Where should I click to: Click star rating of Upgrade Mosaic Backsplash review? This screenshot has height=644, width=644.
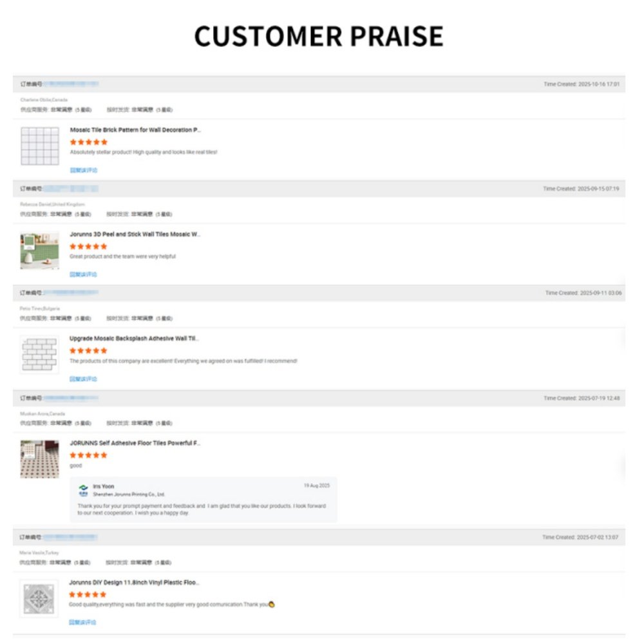(88, 350)
